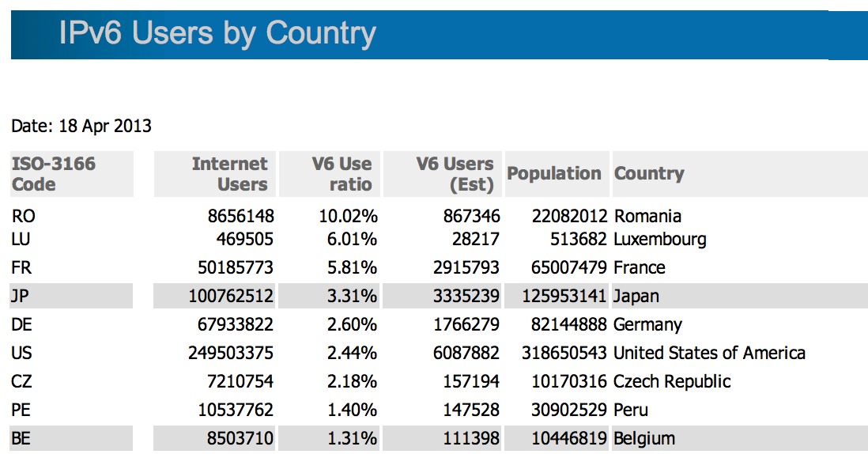Click United States of America cell

point(709,353)
